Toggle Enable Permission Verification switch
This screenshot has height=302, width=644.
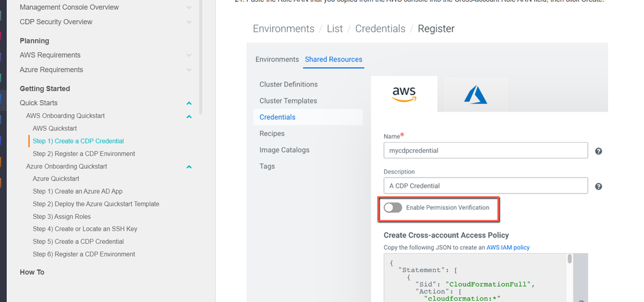coord(393,208)
